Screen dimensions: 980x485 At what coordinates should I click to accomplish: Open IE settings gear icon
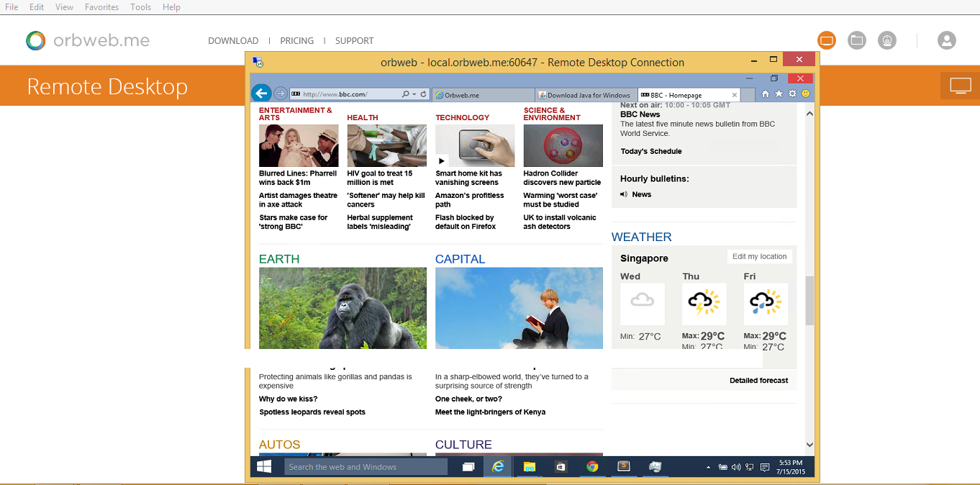792,94
